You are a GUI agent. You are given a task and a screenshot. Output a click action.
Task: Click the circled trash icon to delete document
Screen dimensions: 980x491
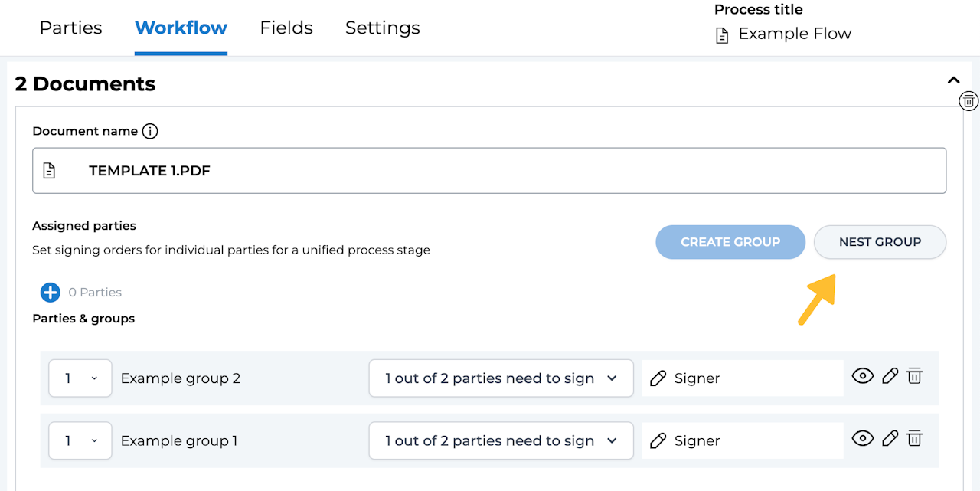tap(969, 100)
